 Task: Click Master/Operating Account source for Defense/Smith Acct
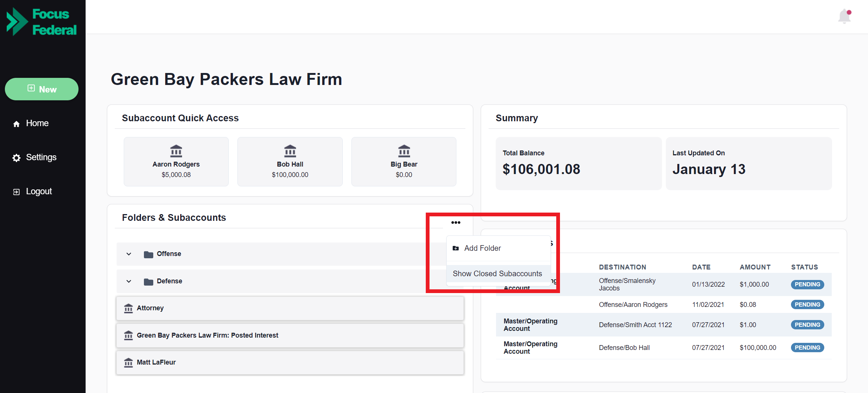530,325
